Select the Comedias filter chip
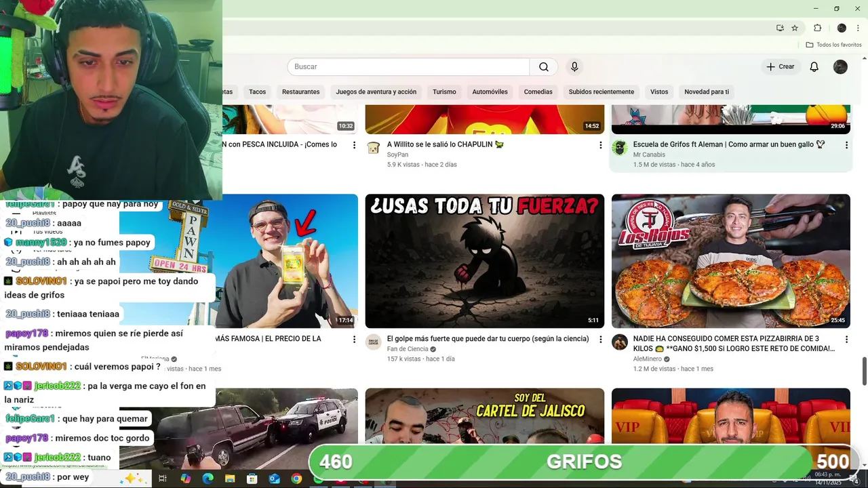Screen dimensions: 868x488 [538, 91]
